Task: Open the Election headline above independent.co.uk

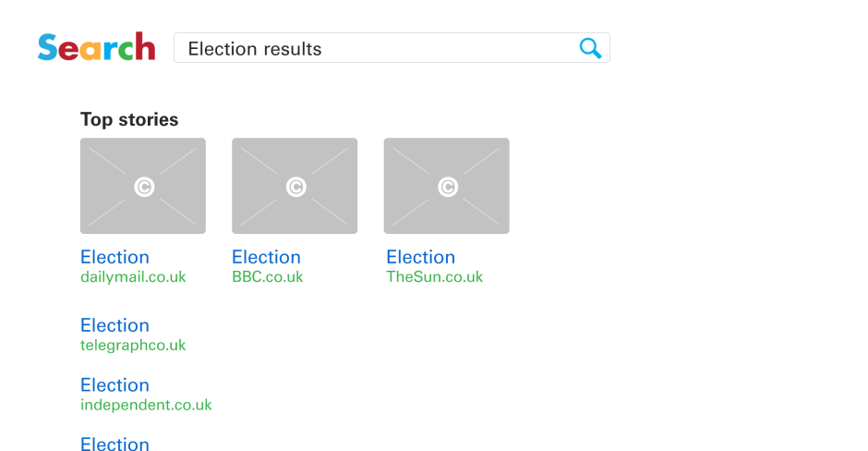Action: pos(115,385)
